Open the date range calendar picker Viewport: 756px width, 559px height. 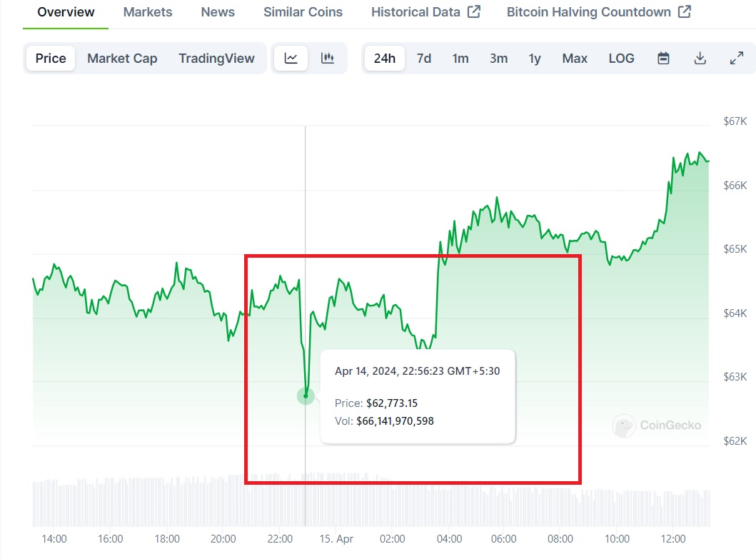(x=662, y=59)
